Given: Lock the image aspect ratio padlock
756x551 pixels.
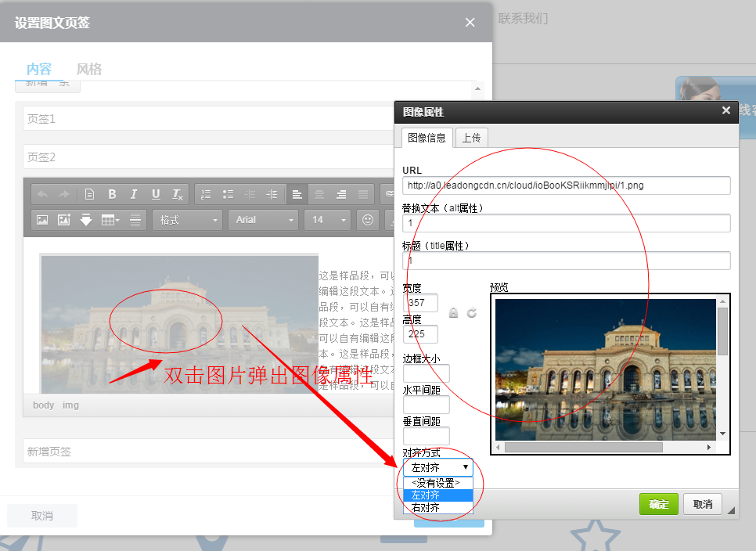Looking at the screenshot, I should [x=455, y=312].
